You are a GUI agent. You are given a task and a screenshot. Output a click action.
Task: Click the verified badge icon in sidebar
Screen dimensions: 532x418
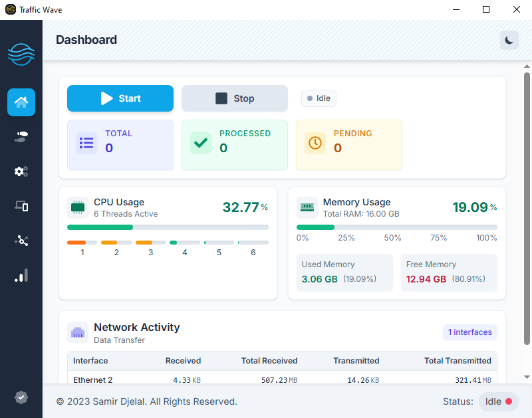pyautogui.click(x=21, y=397)
